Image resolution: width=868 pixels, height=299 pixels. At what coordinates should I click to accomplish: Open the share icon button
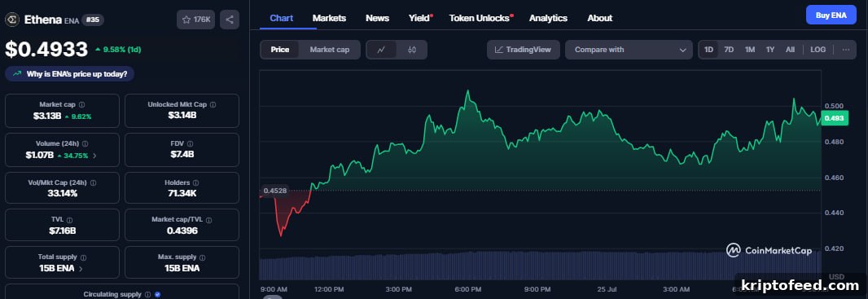point(230,20)
